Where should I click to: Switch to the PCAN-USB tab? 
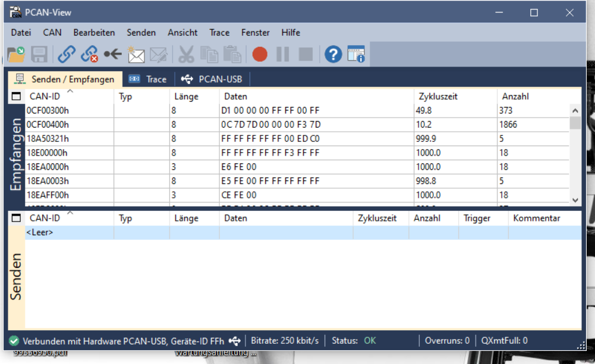212,79
